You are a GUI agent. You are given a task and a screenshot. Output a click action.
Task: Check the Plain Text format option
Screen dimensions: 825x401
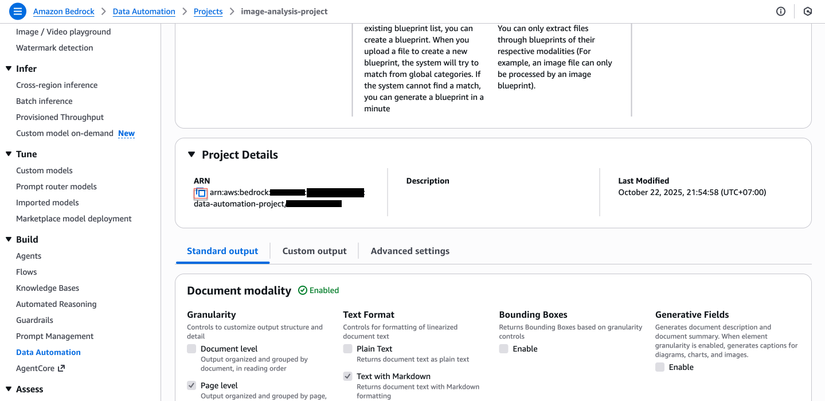(348, 349)
